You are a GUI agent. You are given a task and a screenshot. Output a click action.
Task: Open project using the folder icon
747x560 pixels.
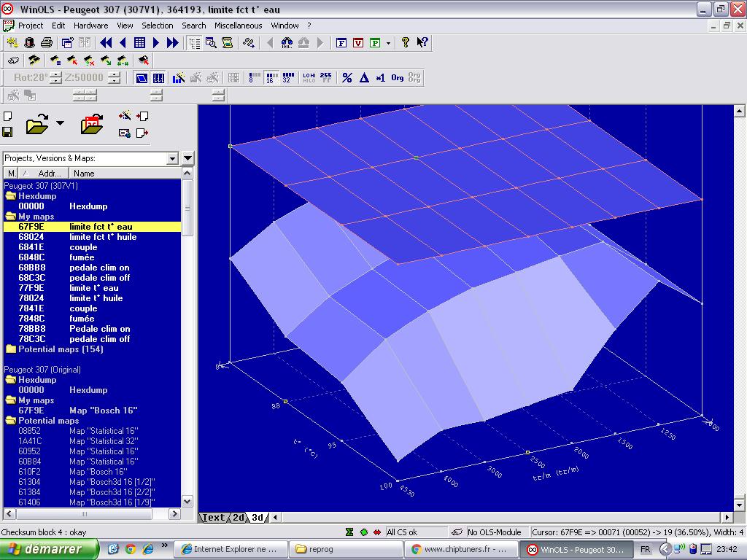click(36, 125)
